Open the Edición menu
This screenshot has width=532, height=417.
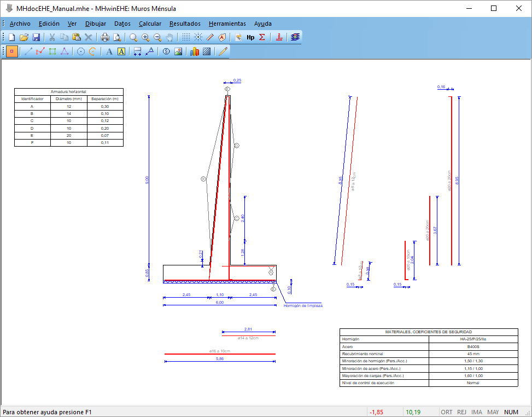click(x=49, y=24)
